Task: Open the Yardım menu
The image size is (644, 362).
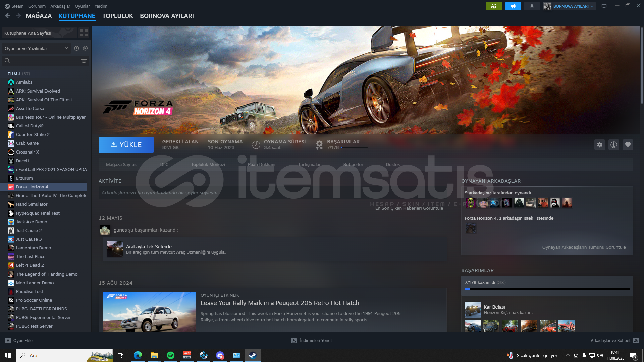Action: (101, 6)
